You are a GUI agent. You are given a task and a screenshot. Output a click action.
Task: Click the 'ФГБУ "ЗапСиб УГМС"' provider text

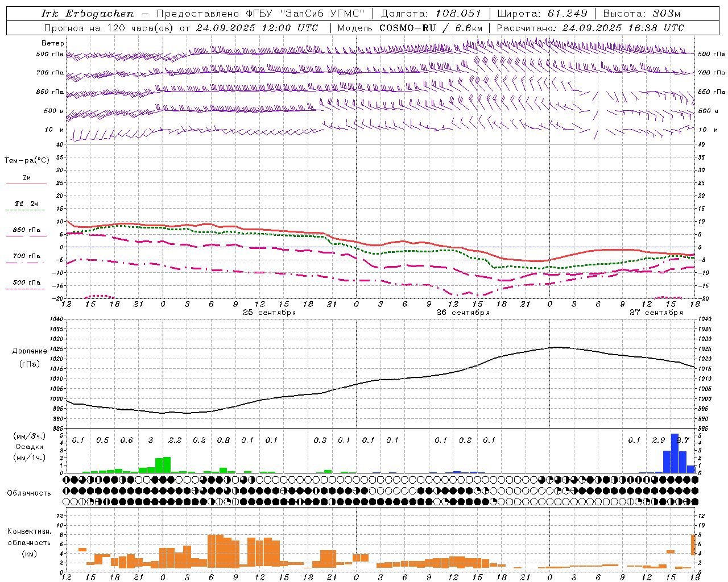coord(305,14)
